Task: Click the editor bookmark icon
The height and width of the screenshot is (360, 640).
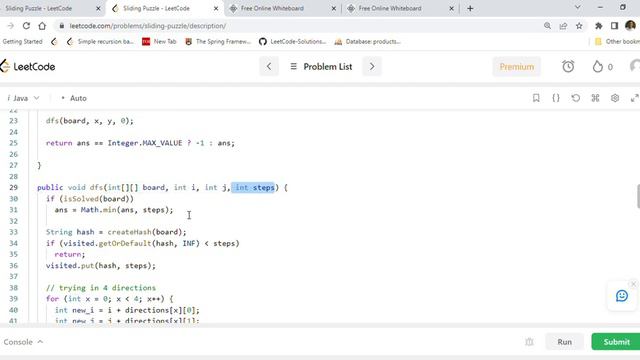Action: click(x=536, y=98)
